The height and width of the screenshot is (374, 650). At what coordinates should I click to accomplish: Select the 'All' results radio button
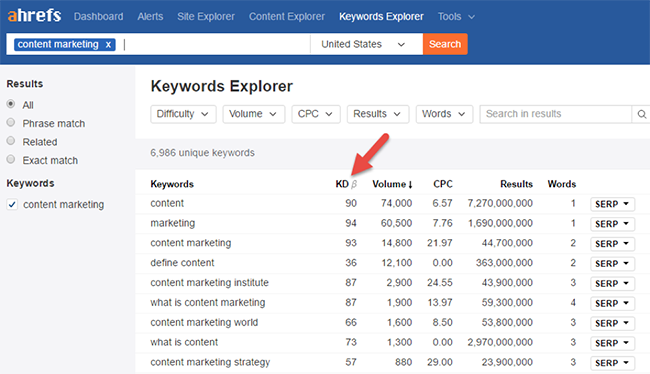coord(11,104)
